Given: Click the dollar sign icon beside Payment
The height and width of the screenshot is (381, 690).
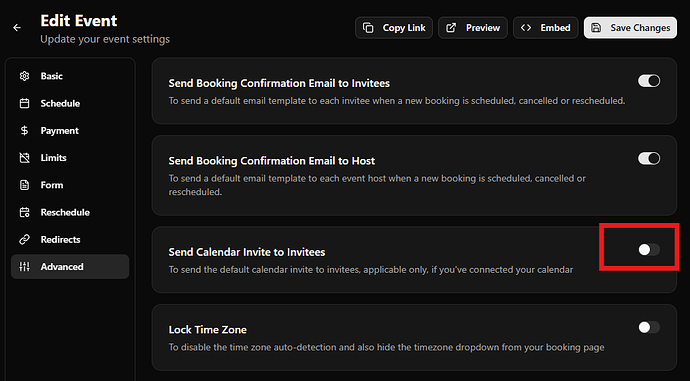Looking at the screenshot, I should [25, 131].
